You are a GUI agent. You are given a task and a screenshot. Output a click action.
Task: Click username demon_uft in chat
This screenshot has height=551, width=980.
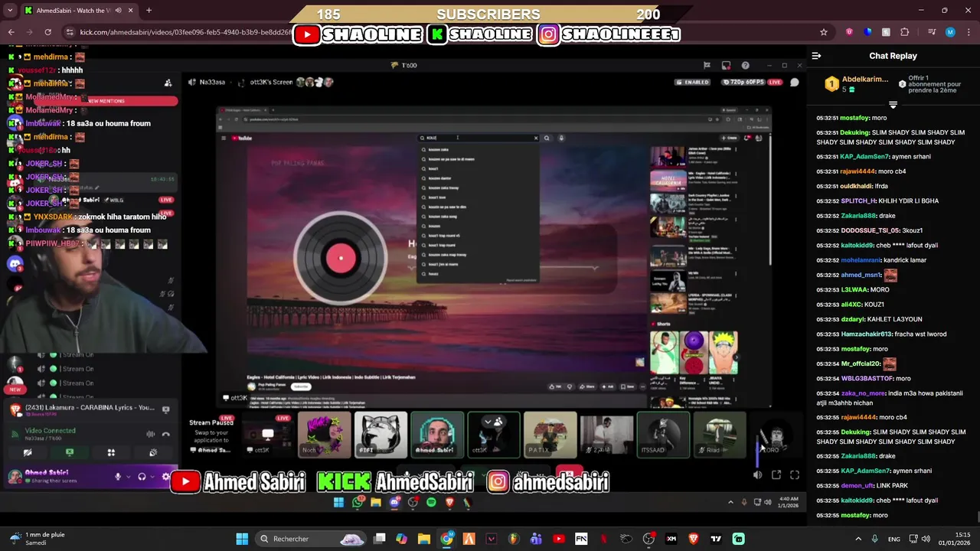click(857, 486)
